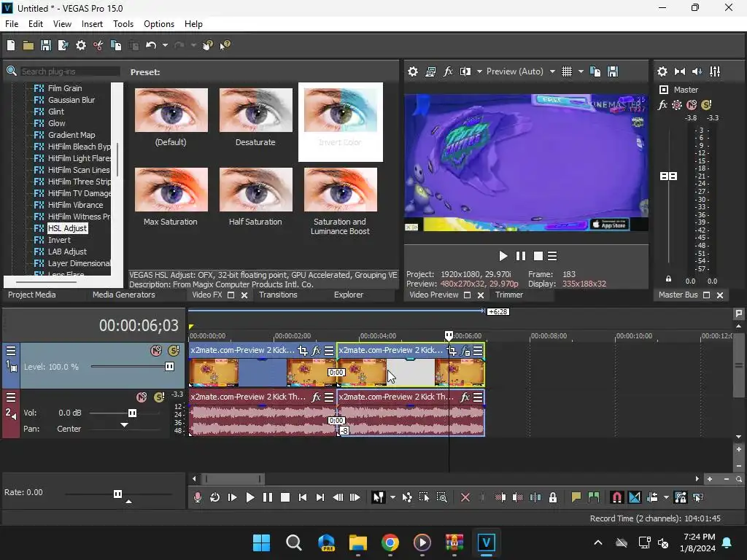
Task: Toggle Enable Snapping magnet icon
Action: (616, 497)
